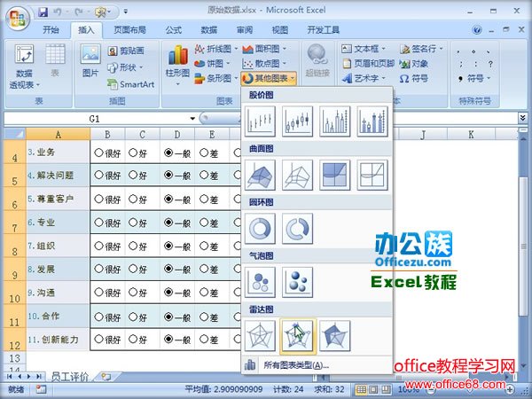Screen dimensions: 532x399
Task: Select cell 6.专业 in column A
Action: 58,223
